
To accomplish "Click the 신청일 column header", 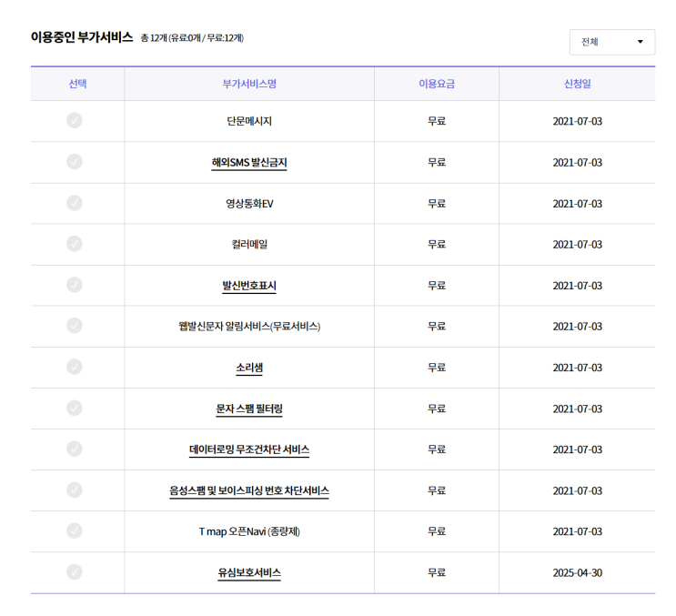I will pyautogui.click(x=577, y=84).
